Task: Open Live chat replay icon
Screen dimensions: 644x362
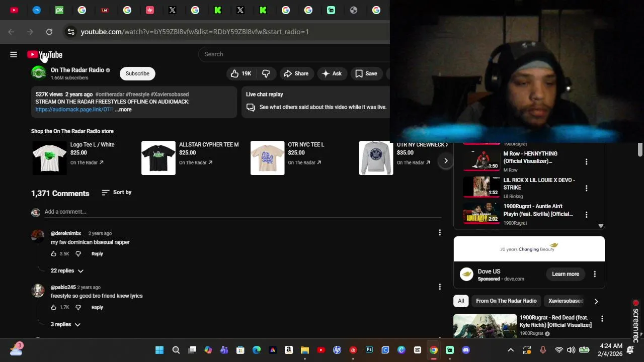Action: [251, 107]
